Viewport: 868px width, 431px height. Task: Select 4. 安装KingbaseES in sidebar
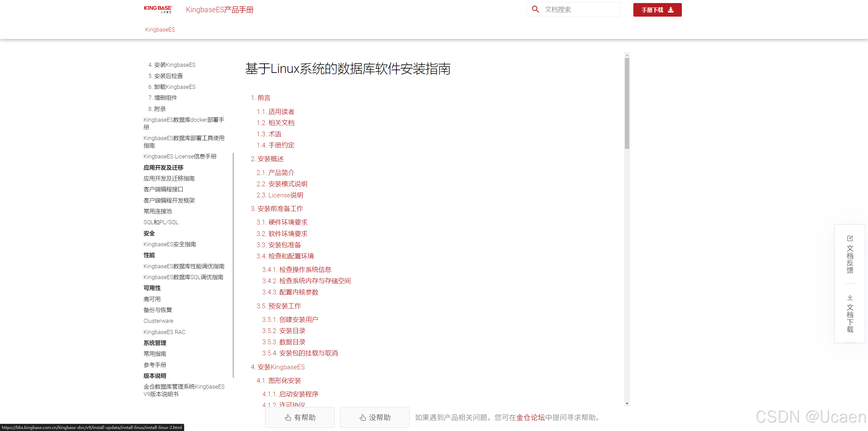coord(172,65)
